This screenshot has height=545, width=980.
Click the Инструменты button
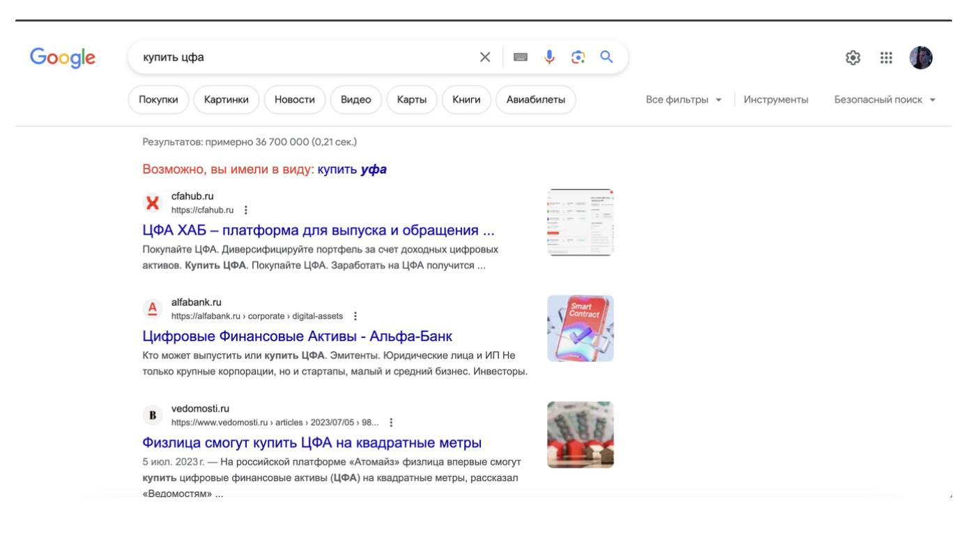[x=776, y=100]
